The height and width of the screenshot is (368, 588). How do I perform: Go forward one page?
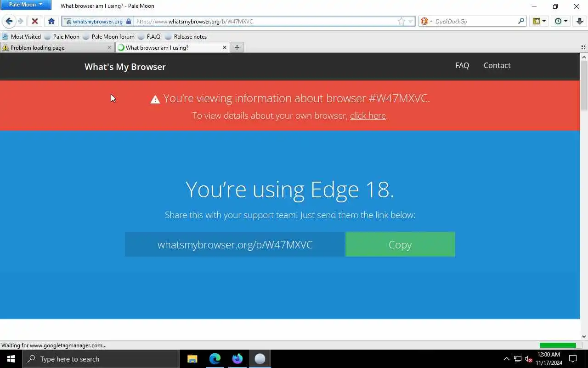tap(20, 21)
